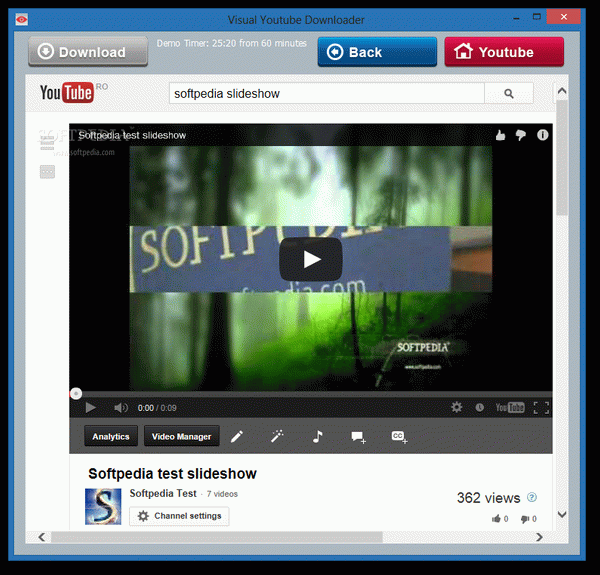Open the Softpedia Test channel link
Screen dimensions: 600x575
coord(163,494)
